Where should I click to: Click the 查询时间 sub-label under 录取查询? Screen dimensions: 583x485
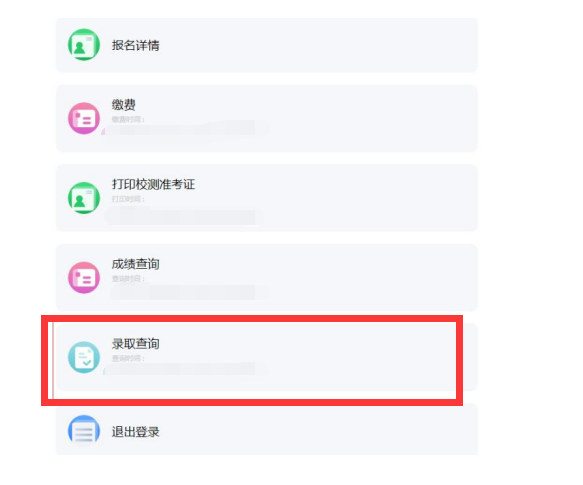128,358
